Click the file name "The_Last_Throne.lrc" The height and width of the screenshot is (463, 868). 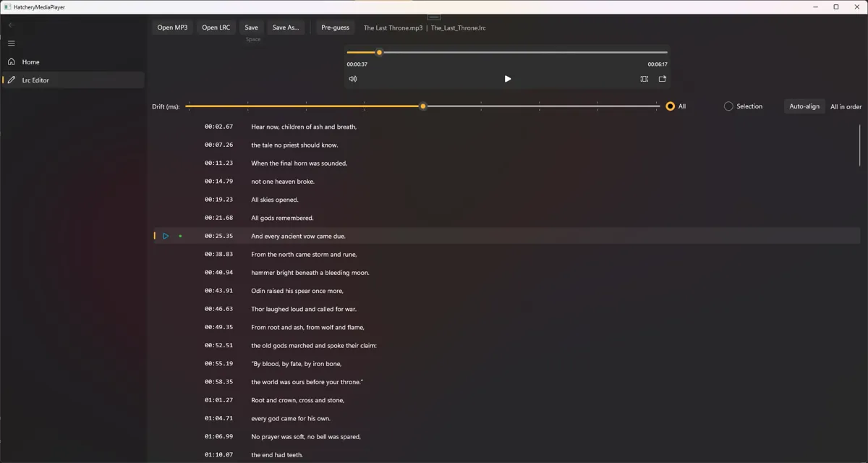[459, 28]
